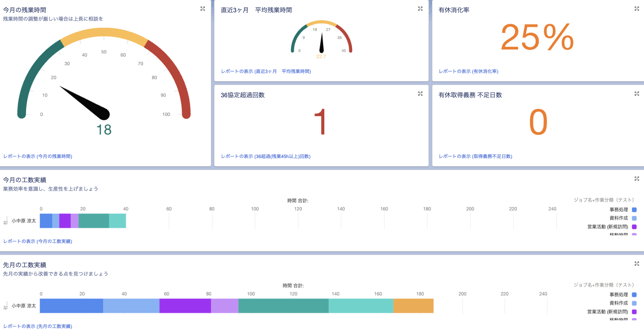The height and width of the screenshot is (334, 644).
Task: Click the blue bar segment in 先月の工数実績
Action: (x=72, y=306)
